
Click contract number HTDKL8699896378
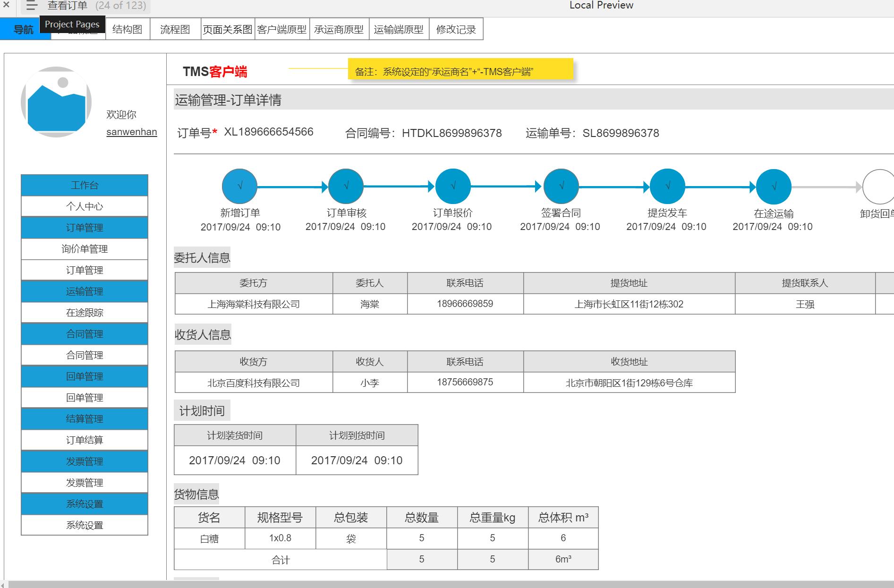pos(452,133)
